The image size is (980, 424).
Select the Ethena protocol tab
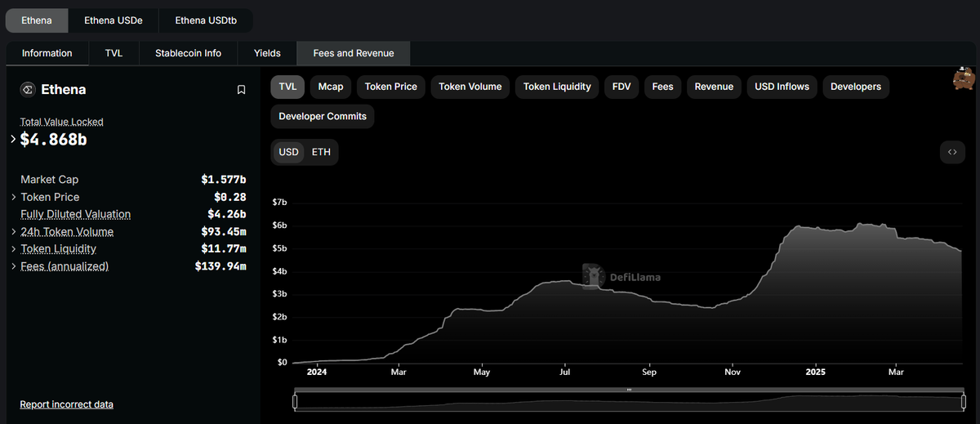(x=36, y=20)
